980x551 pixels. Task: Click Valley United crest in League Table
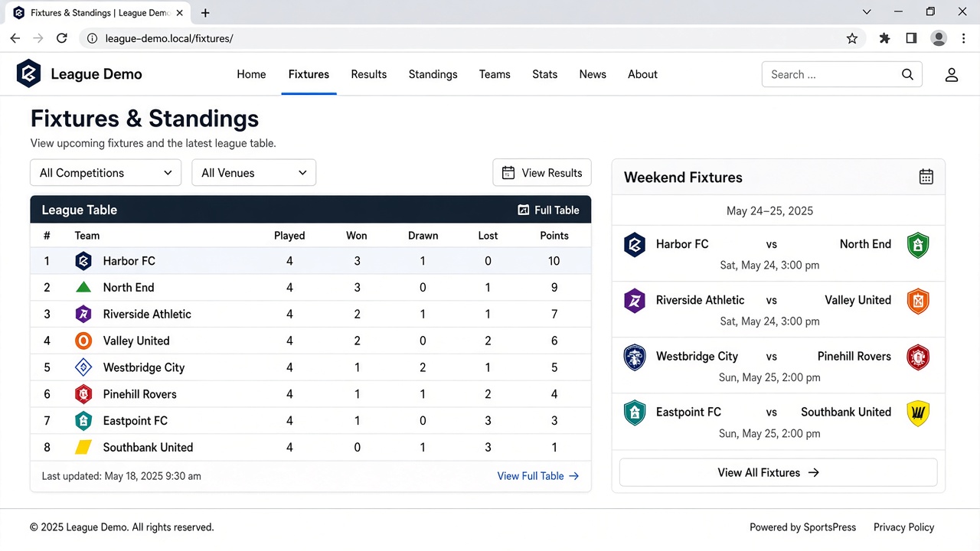[83, 341]
